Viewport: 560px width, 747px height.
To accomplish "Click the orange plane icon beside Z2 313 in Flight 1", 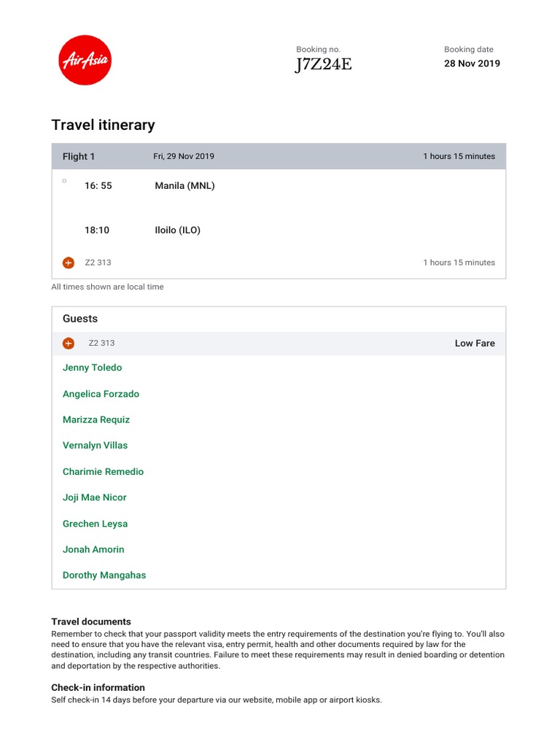I will (x=69, y=263).
